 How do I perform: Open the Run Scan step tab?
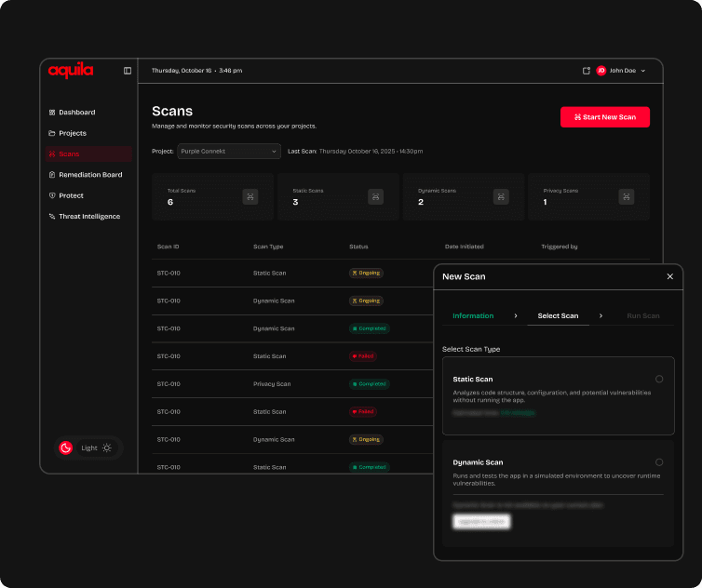click(643, 316)
